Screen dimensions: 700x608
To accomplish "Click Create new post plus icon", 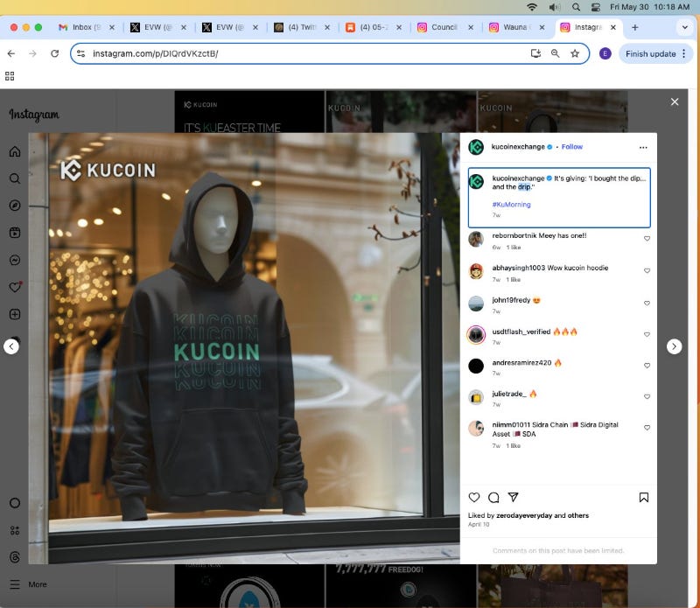I will (x=15, y=314).
